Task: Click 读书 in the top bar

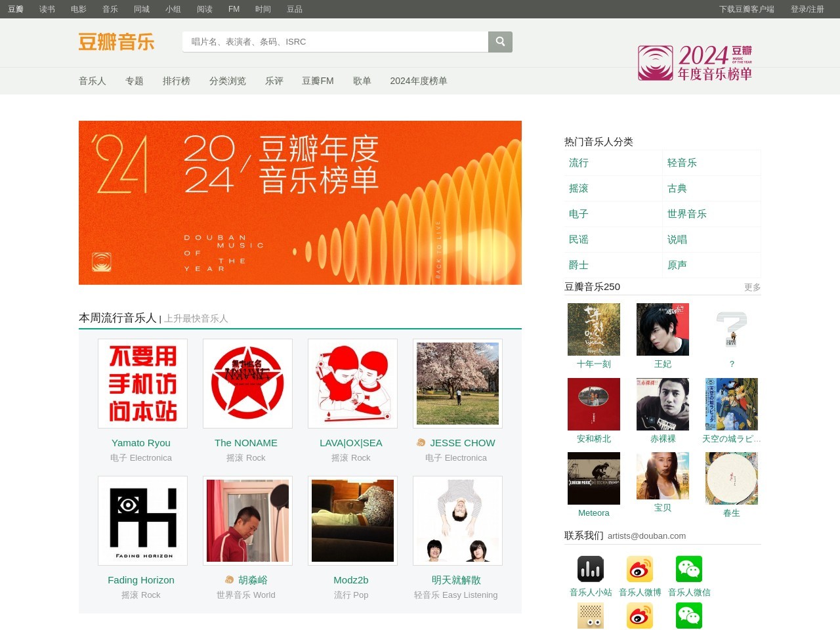Action: [x=47, y=9]
